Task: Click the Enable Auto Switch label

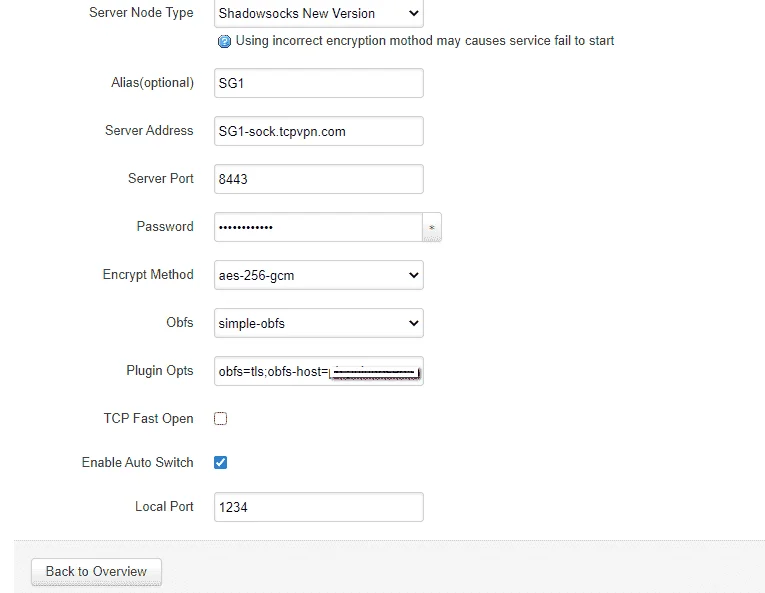Action: click(x=138, y=462)
